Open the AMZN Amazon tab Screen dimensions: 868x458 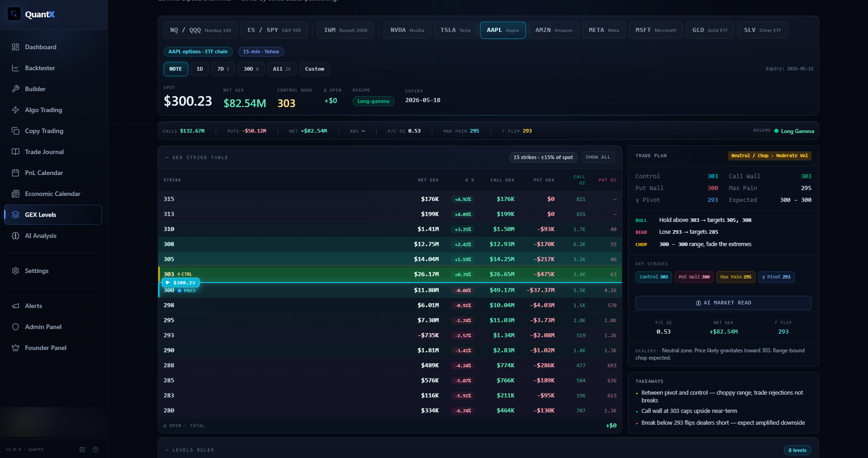[x=554, y=30]
